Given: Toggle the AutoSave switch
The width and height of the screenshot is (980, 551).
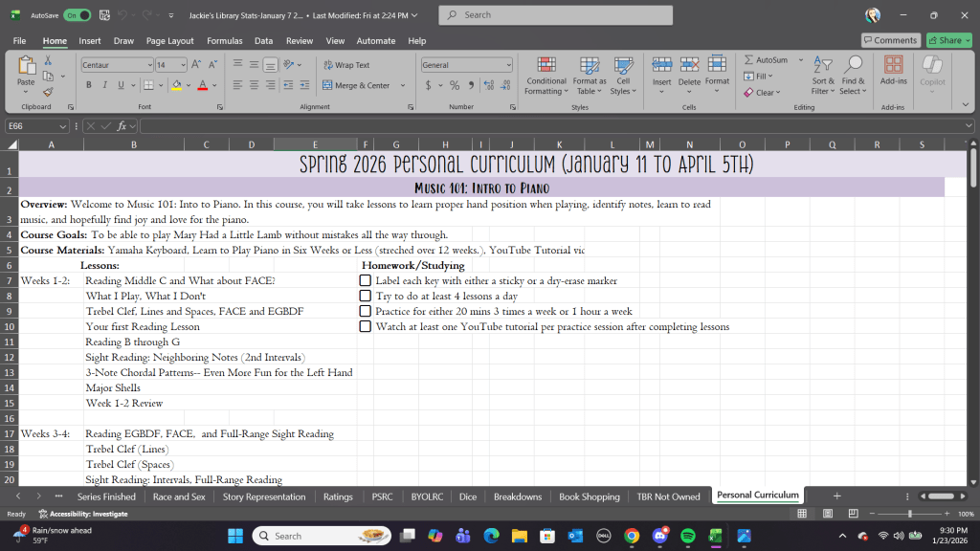Looking at the screenshot, I should (x=77, y=15).
